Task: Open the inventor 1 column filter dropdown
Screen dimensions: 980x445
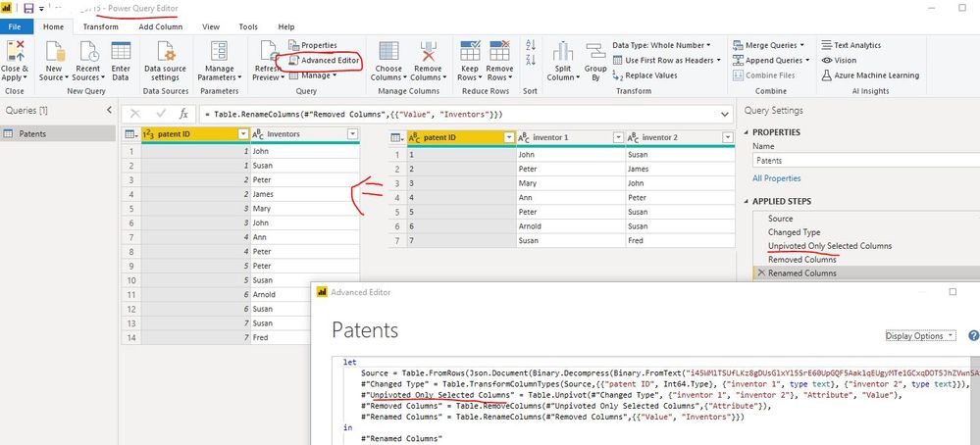Action: point(618,137)
